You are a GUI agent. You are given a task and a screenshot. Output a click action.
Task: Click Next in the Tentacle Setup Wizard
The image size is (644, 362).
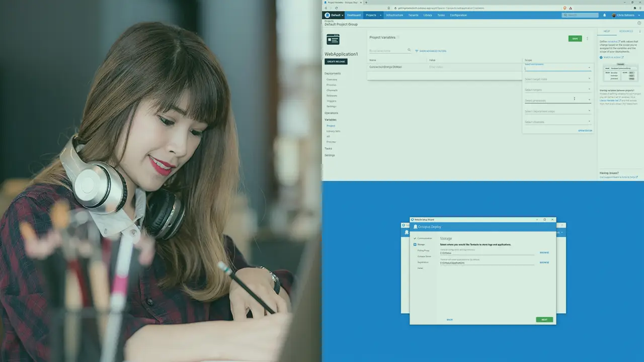click(x=544, y=320)
